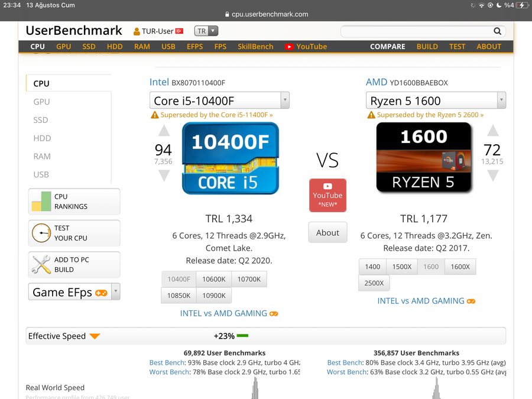Open the Game EFps dropdown
The image size is (532, 399).
[74, 292]
